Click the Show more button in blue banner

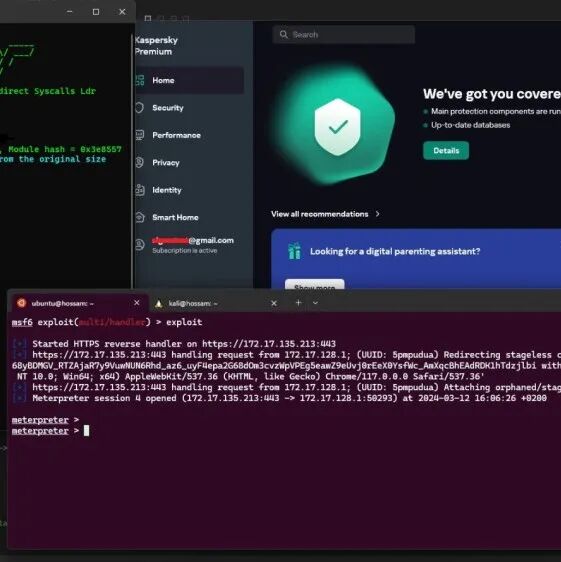click(x=314, y=284)
